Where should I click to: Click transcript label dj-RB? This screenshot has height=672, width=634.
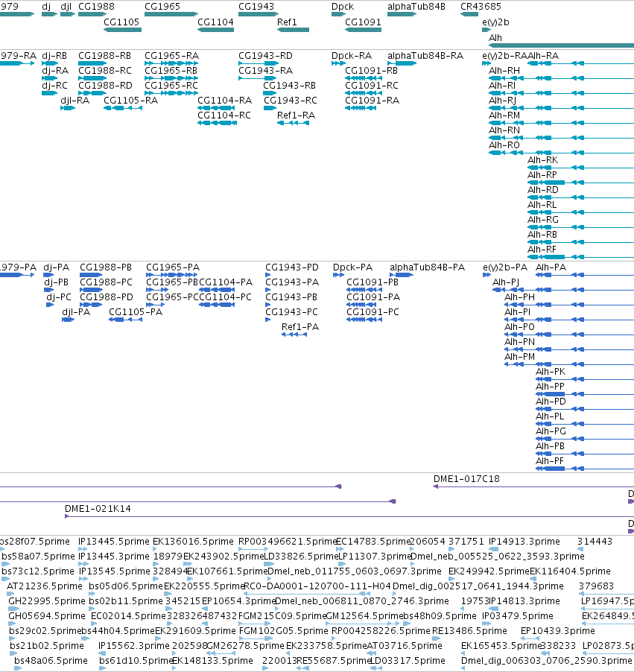(x=54, y=56)
